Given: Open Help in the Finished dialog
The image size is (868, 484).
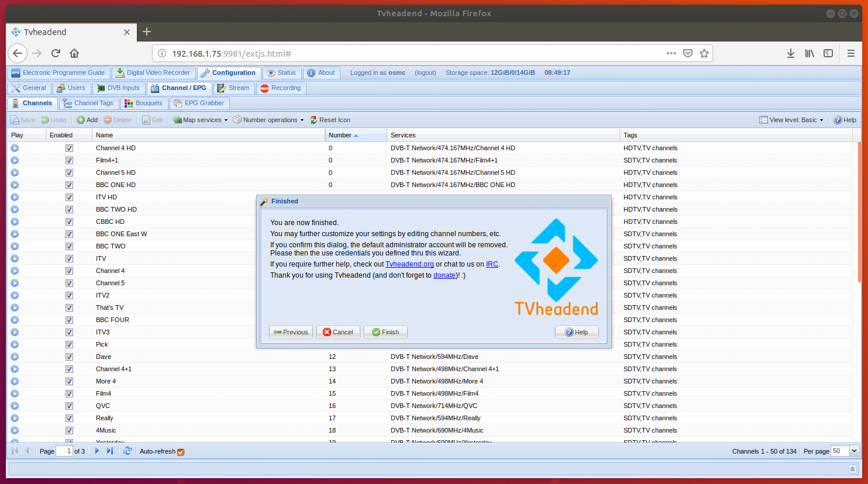Looking at the screenshot, I should click(576, 332).
